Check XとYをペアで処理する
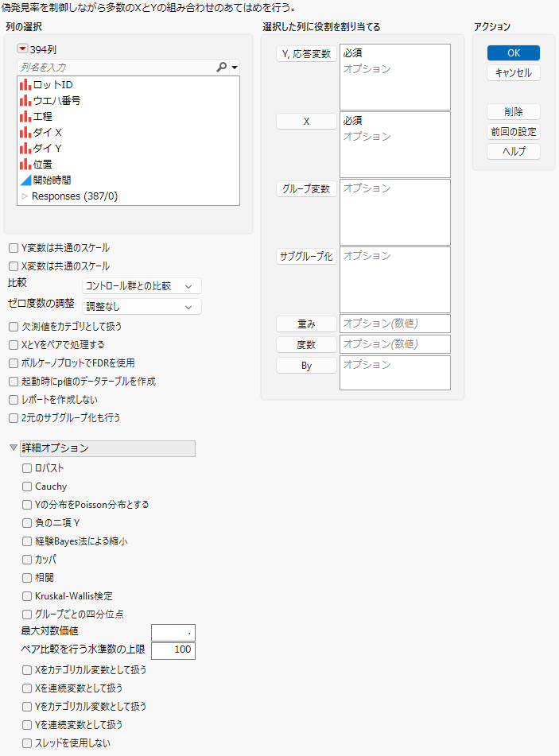 tap(14, 345)
